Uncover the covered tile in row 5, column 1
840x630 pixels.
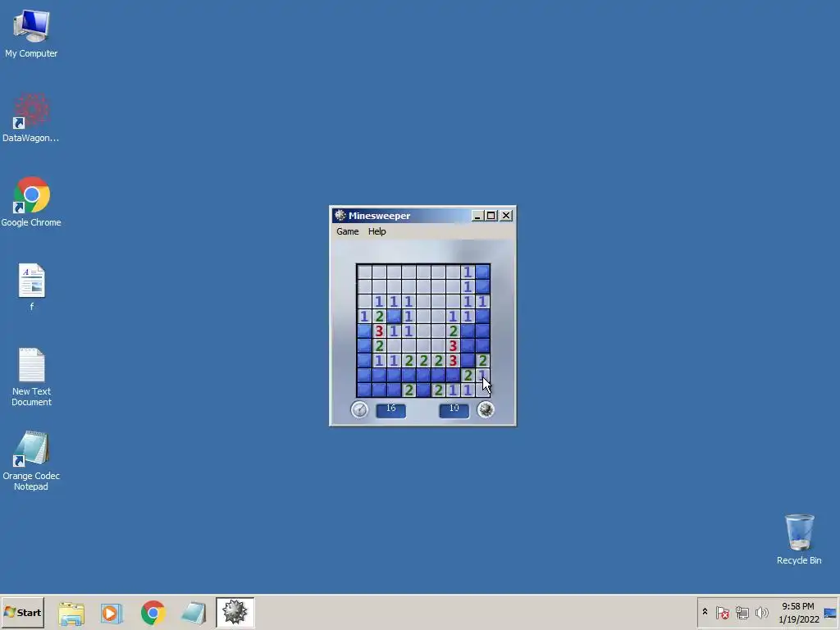[x=364, y=331]
